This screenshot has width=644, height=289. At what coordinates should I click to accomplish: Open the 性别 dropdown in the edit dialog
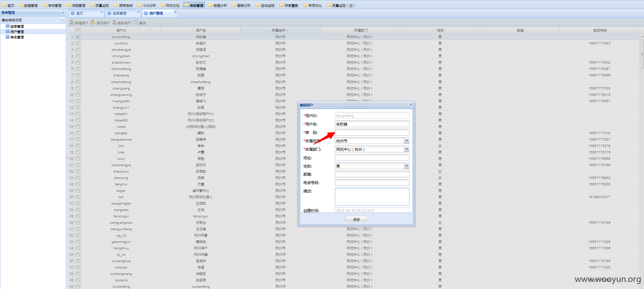pyautogui.click(x=406, y=166)
